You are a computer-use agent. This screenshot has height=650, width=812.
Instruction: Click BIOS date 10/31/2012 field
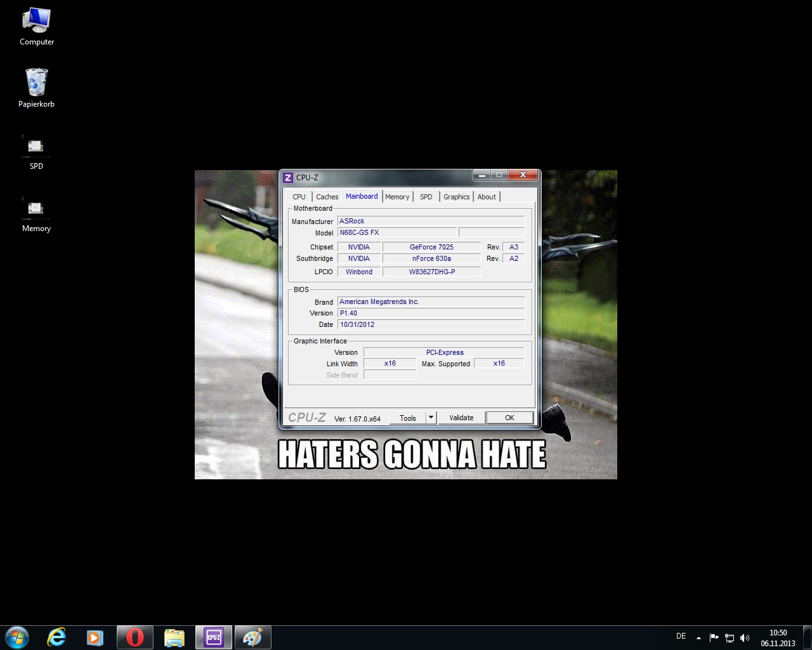click(431, 324)
